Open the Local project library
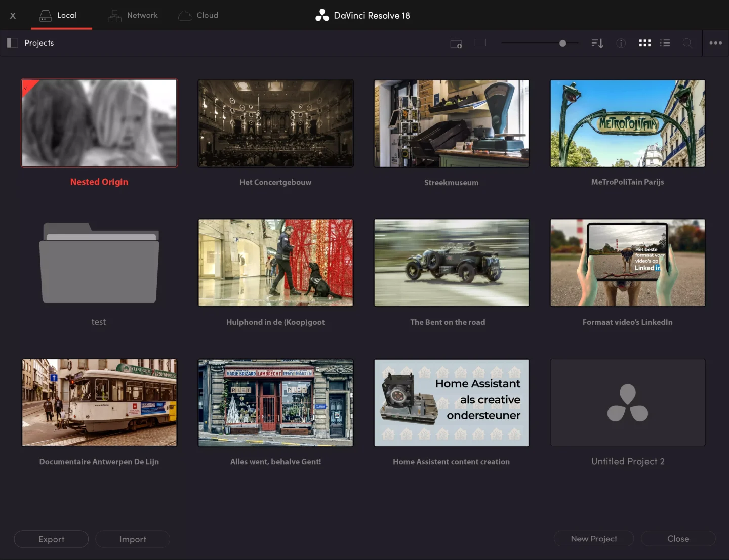This screenshot has width=729, height=560. point(61,15)
